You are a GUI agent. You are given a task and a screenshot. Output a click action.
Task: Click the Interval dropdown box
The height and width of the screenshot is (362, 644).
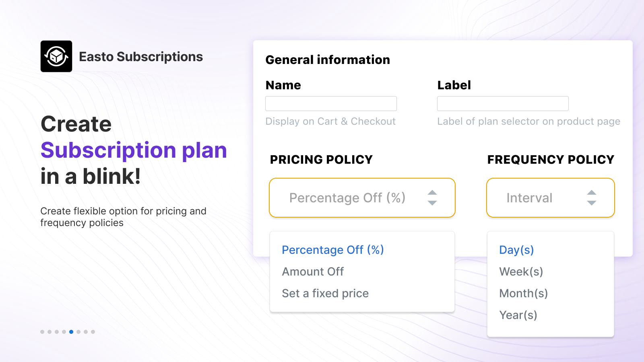click(551, 198)
